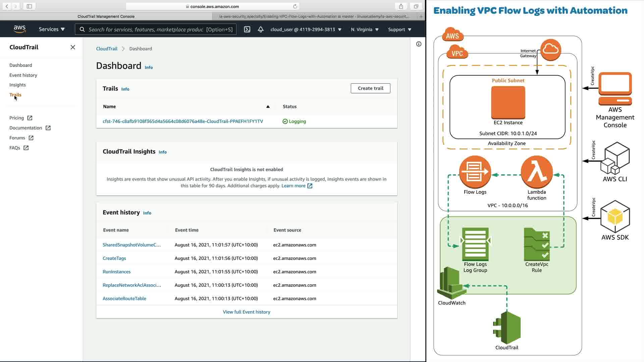Click the Create trail button

[x=370, y=88]
